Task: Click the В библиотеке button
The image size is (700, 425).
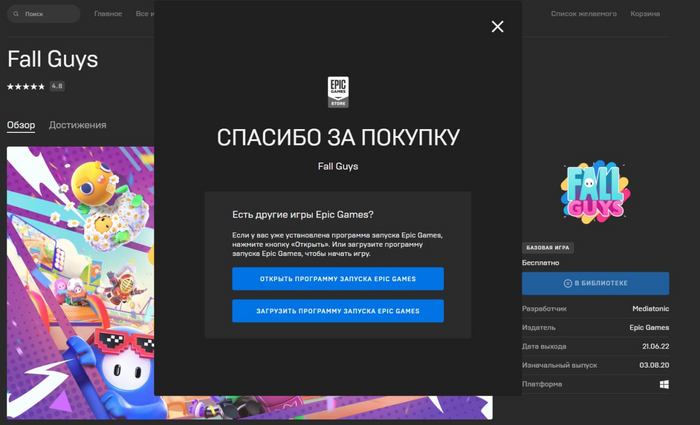Action: click(x=596, y=283)
